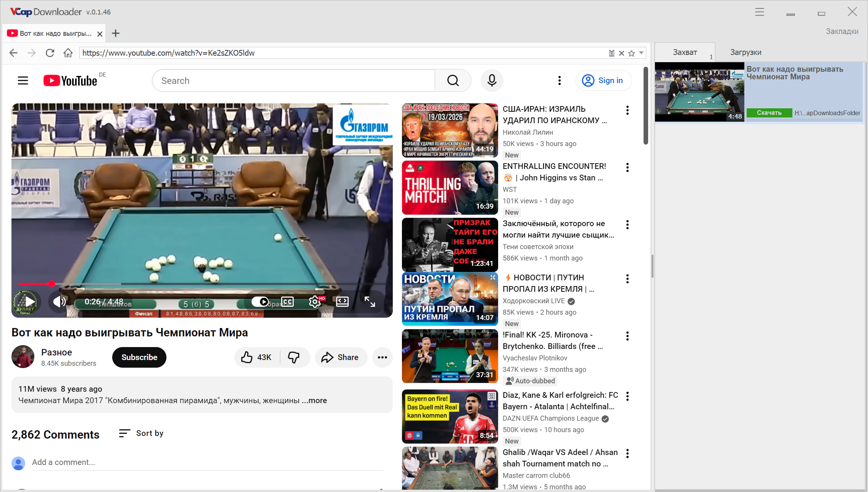Click the voice search microphone icon
This screenshot has height=492, width=868.
click(x=492, y=80)
